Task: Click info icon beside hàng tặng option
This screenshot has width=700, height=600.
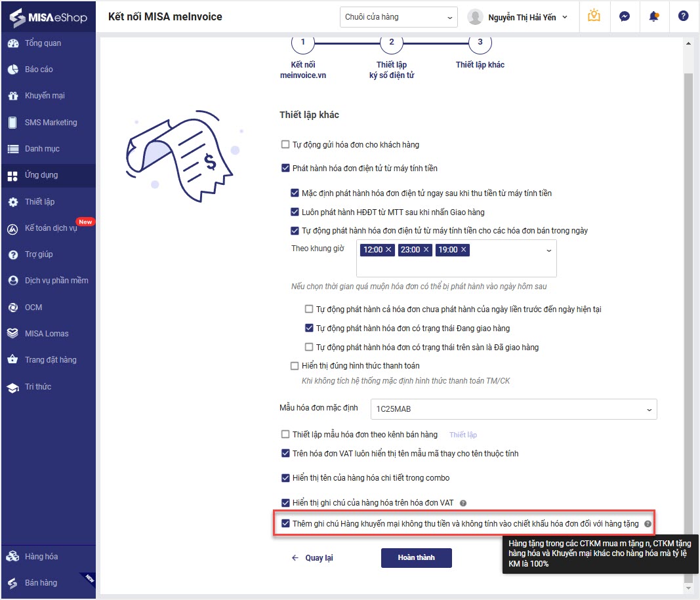Action: pyautogui.click(x=648, y=524)
